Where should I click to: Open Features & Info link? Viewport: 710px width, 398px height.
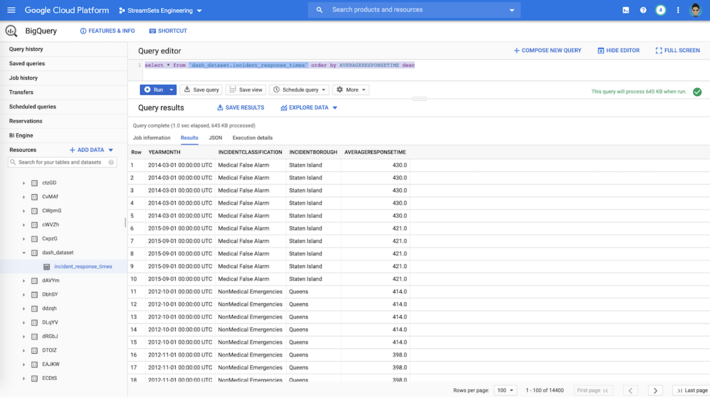(x=107, y=31)
